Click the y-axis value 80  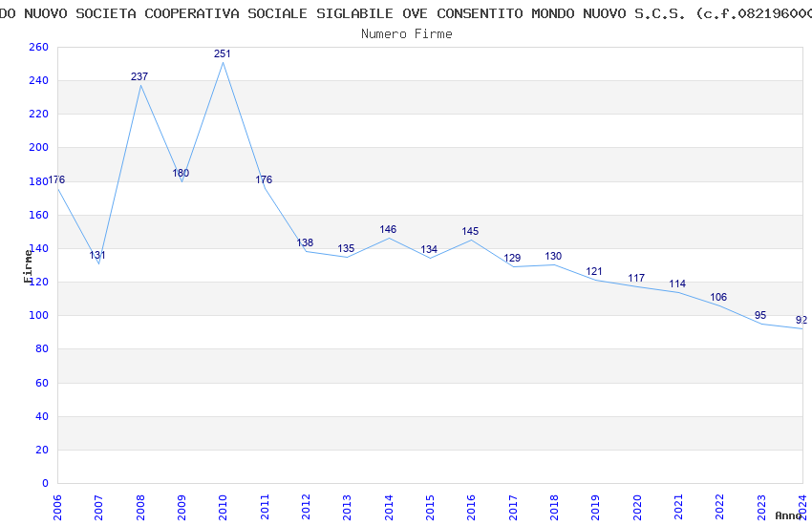pos(42,349)
